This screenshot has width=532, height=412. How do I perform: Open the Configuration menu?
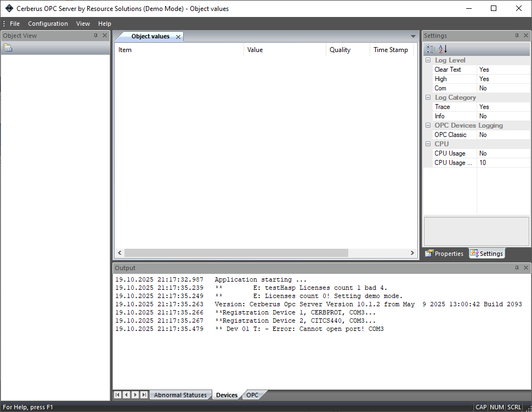(48, 24)
